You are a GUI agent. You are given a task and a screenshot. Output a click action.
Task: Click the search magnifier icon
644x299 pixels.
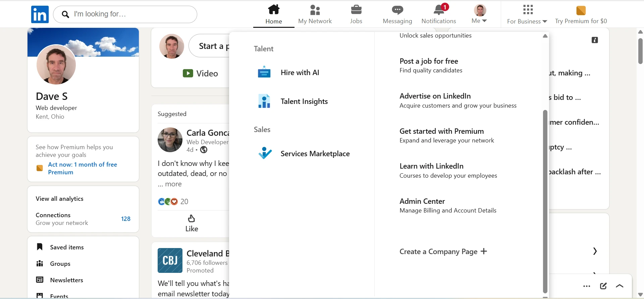click(x=66, y=14)
